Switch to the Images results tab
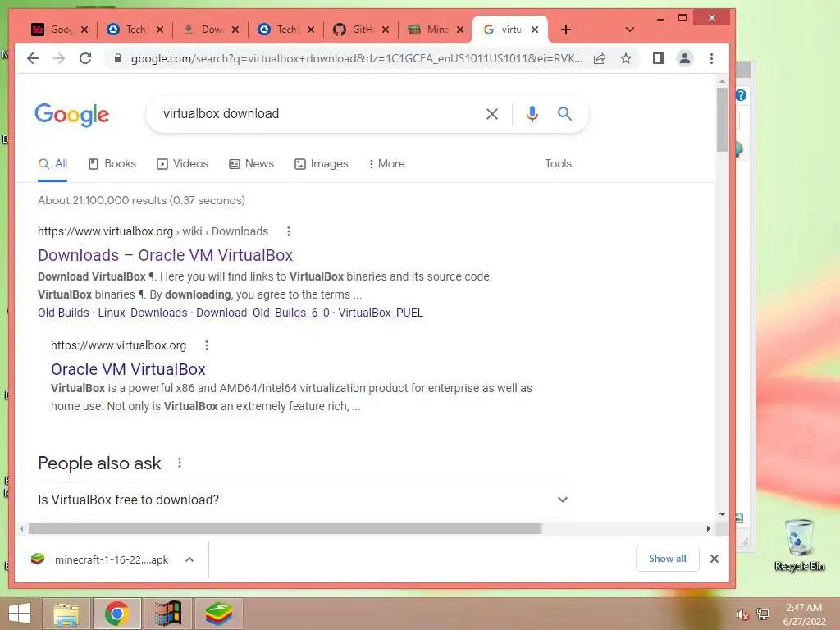The width and height of the screenshot is (840, 630). [322, 164]
